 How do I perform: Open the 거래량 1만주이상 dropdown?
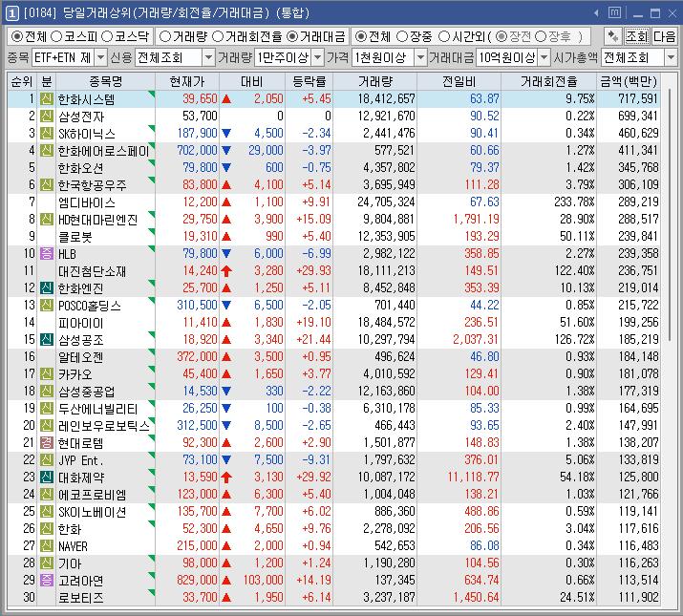click(318, 57)
